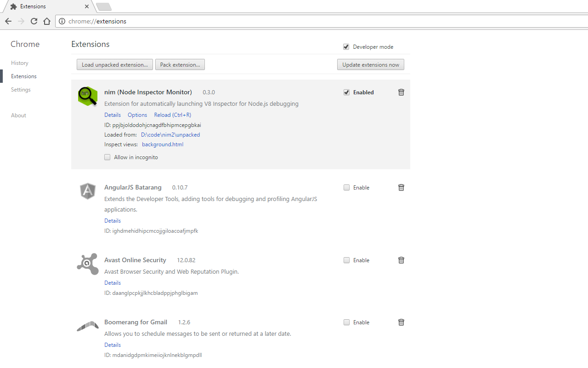This screenshot has height=368, width=588.
Task: Click the Extensions page heading
Action: coord(90,44)
